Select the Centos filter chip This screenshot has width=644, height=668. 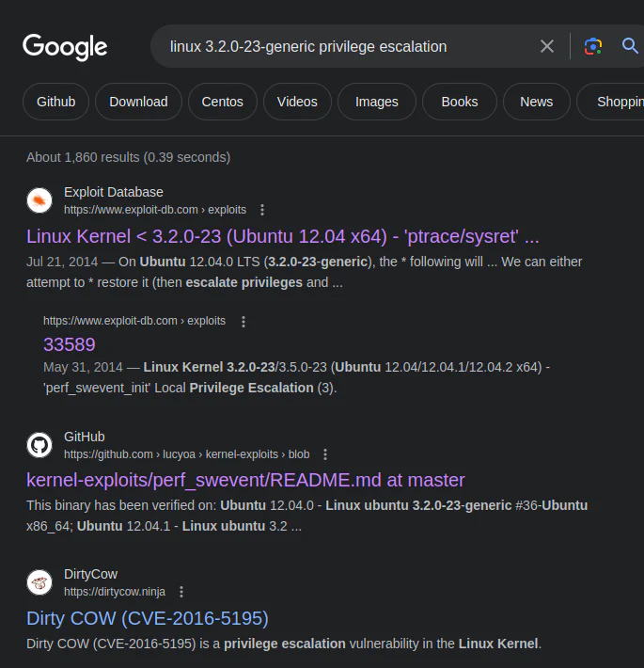(x=222, y=102)
